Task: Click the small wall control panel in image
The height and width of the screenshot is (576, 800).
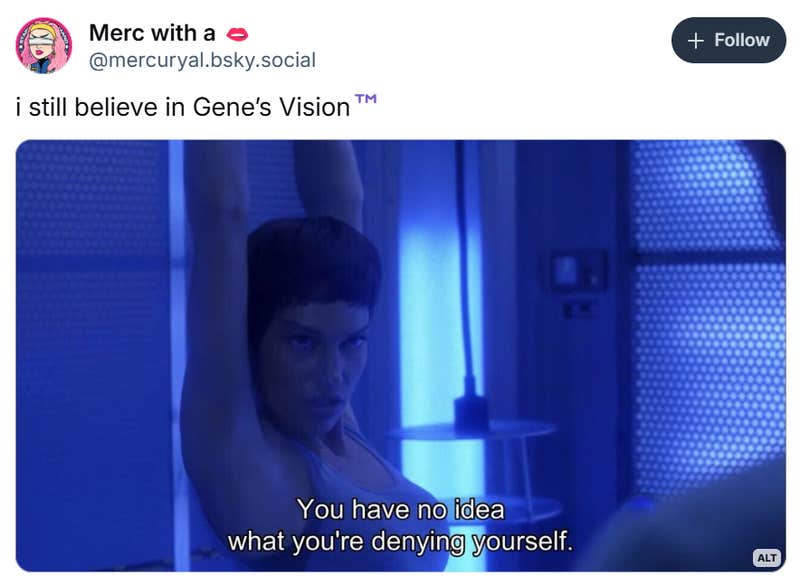Action: pos(578,271)
